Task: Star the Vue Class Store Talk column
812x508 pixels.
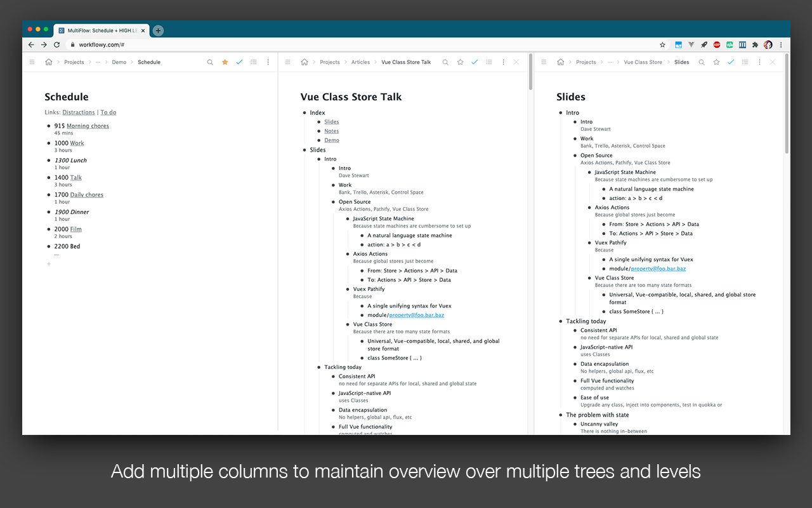Action: pos(460,62)
